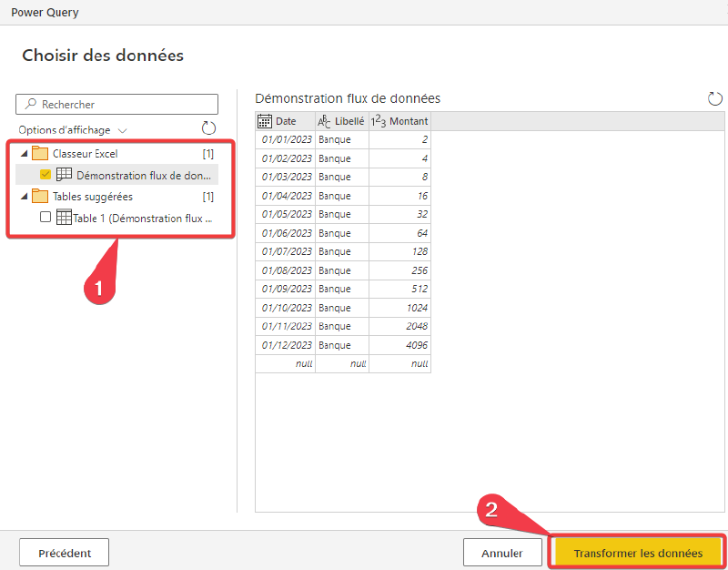Click sheet icon of Démonstration flux item

coord(64,174)
